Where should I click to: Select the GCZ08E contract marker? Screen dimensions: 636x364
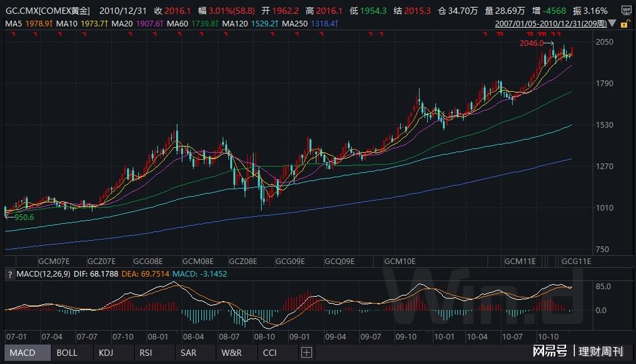tap(244, 260)
